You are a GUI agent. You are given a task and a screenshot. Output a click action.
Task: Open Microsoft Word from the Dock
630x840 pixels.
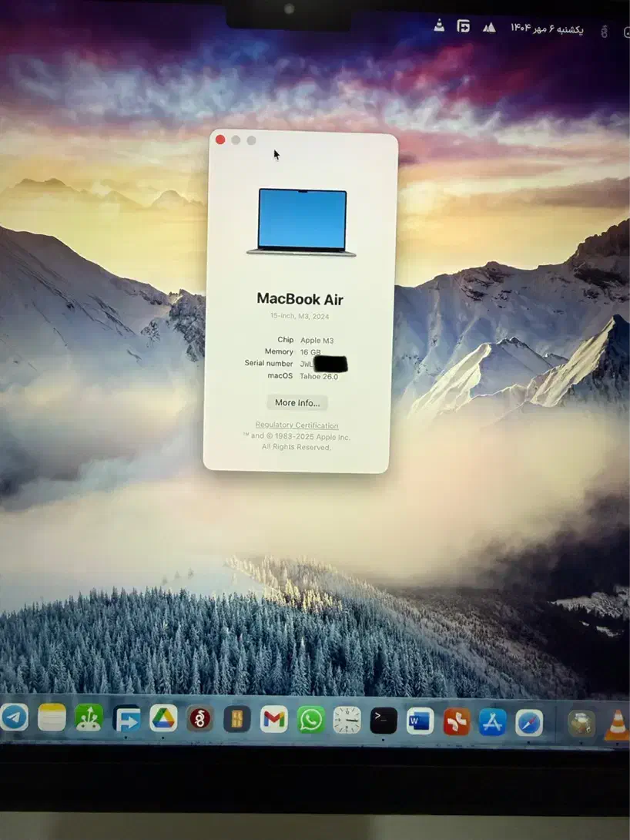[421, 721]
